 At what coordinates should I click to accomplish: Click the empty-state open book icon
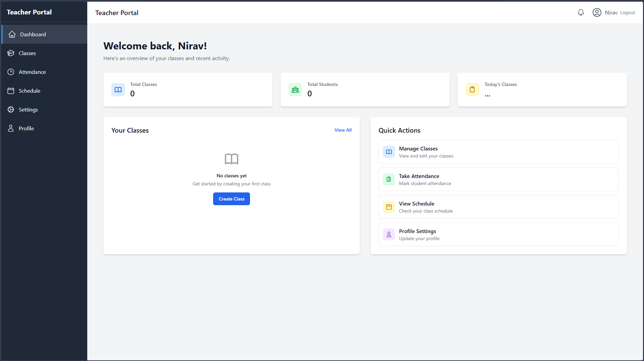click(232, 159)
